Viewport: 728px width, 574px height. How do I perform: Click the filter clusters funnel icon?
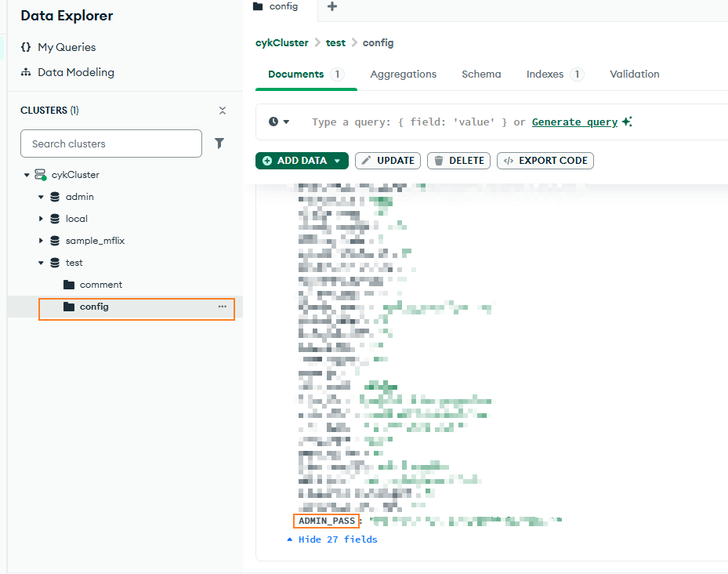coord(219,143)
